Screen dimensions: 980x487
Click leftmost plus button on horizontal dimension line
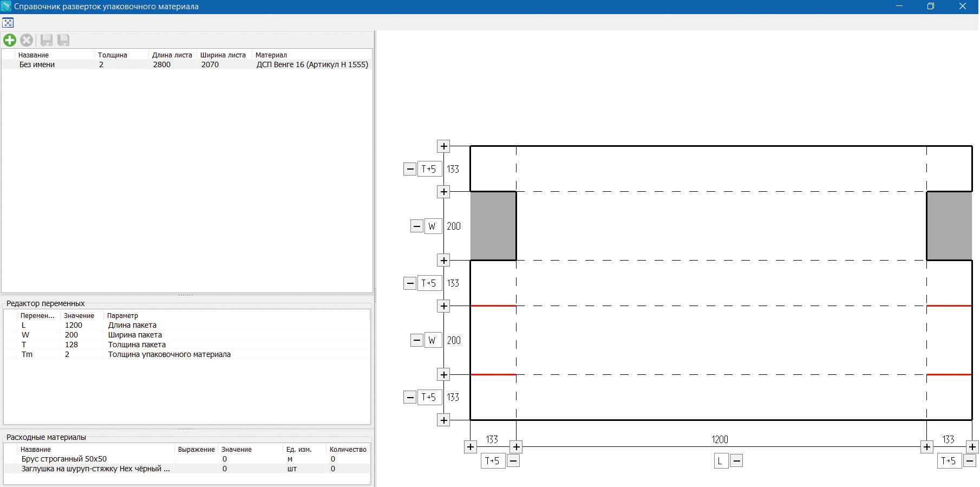pyautogui.click(x=471, y=447)
